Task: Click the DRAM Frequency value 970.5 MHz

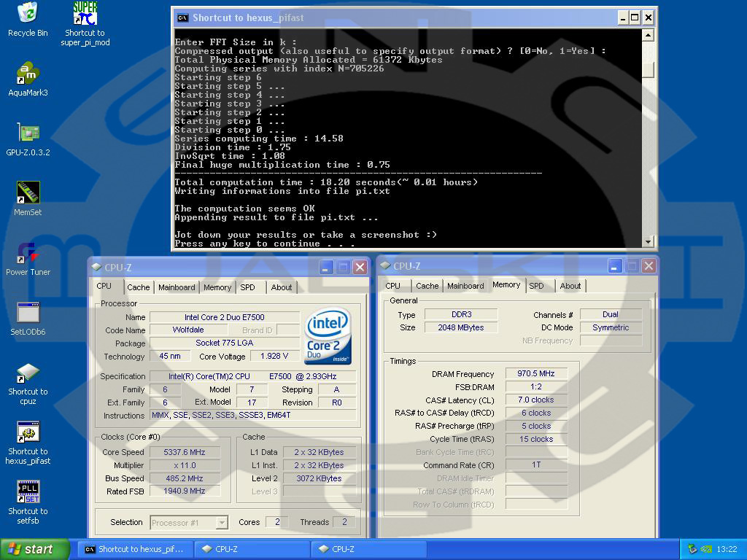Action: (x=536, y=374)
